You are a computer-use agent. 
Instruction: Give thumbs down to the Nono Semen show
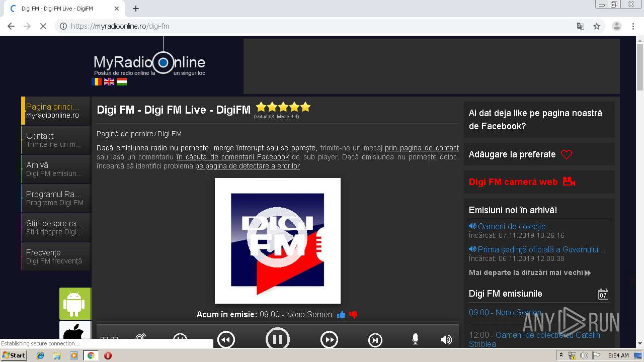coord(353,315)
